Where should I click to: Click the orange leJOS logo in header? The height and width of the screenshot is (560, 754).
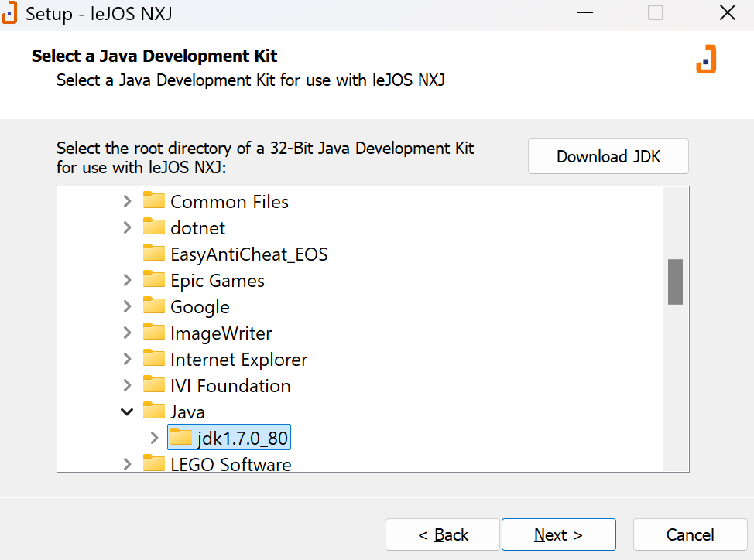click(x=706, y=59)
